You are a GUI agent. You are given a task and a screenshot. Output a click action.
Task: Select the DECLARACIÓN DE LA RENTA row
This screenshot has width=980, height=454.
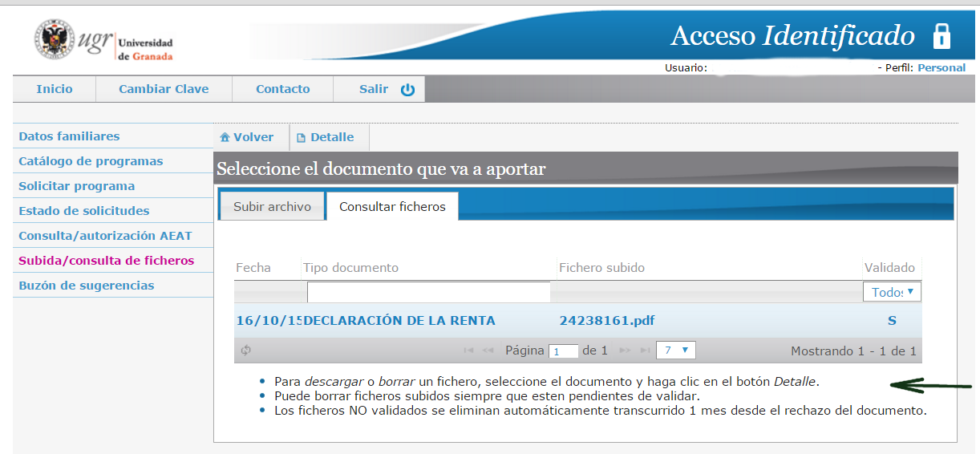pos(399,321)
